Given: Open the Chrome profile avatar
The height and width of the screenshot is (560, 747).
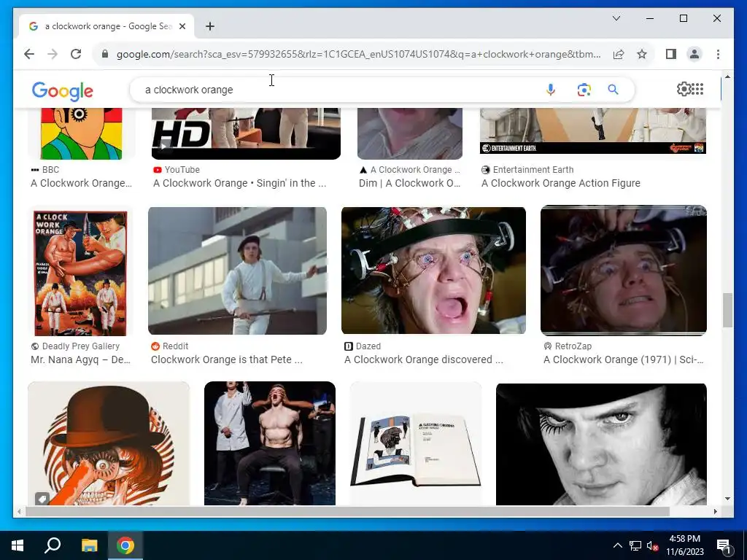Looking at the screenshot, I should click(694, 54).
